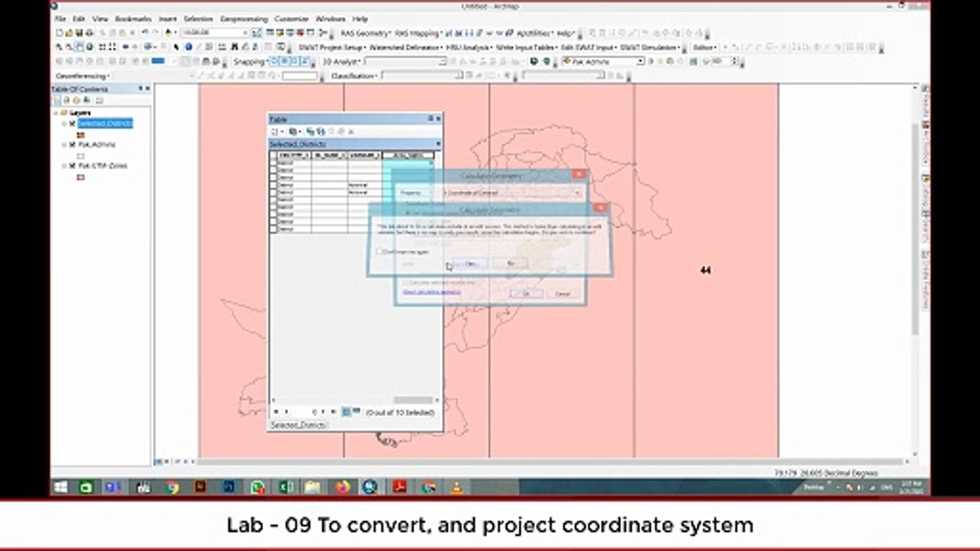Check the Don't warn me again box
The width and height of the screenshot is (980, 551).
(x=379, y=251)
